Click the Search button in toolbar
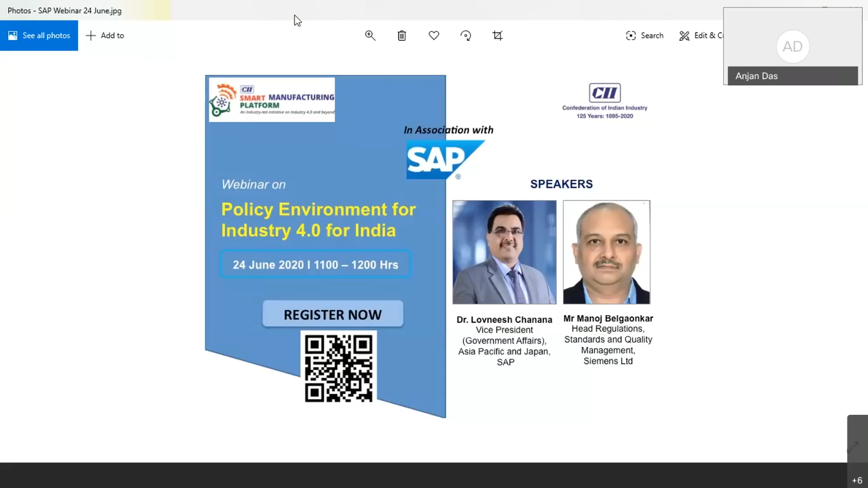This screenshot has height=488, width=868. click(644, 35)
